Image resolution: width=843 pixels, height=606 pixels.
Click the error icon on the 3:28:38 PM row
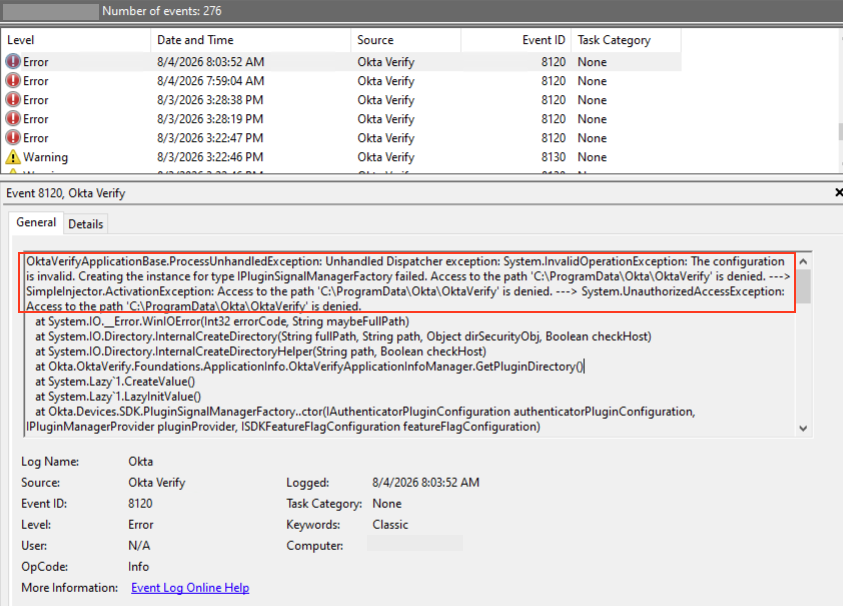click(13, 100)
